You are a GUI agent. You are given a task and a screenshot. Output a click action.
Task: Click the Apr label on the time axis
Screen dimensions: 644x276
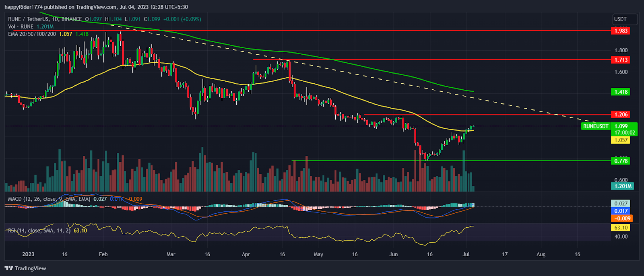pos(246,254)
